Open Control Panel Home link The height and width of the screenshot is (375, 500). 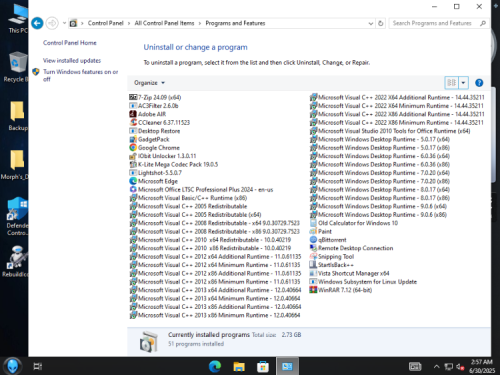click(x=70, y=43)
